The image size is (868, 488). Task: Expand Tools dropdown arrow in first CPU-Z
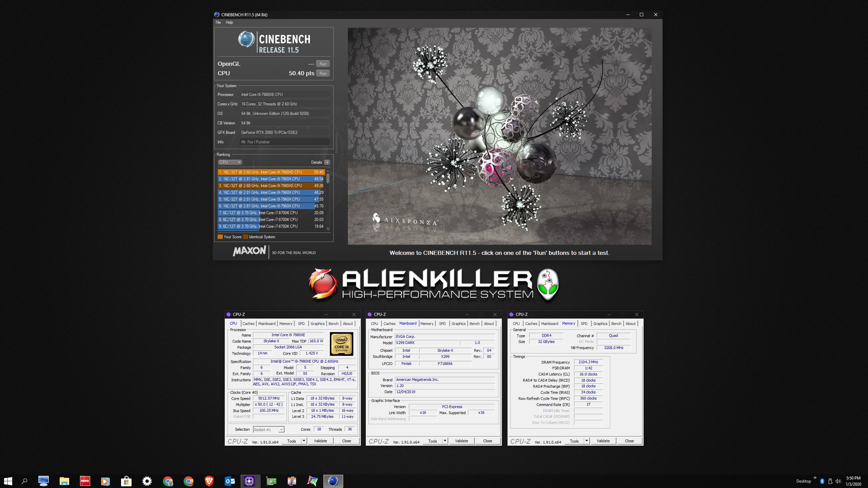pos(304,441)
